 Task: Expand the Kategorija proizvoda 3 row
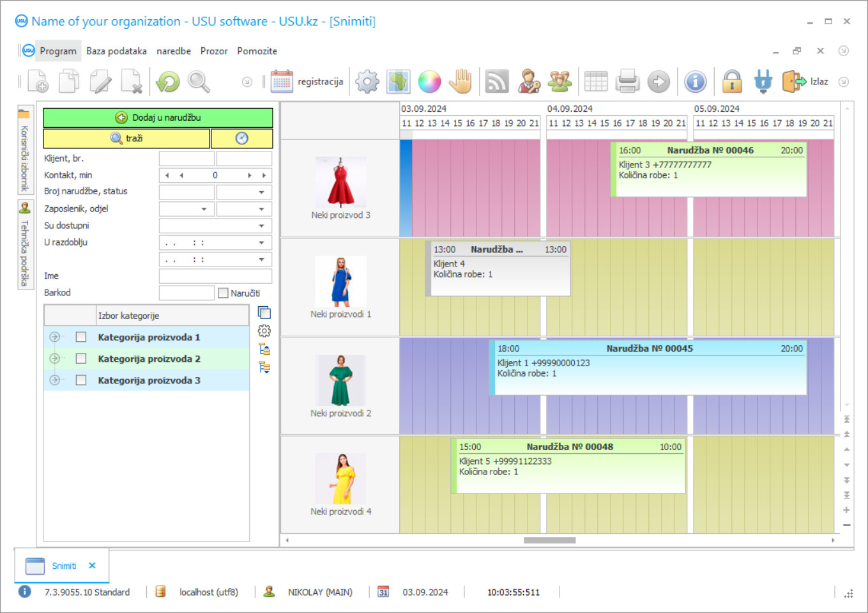click(54, 380)
